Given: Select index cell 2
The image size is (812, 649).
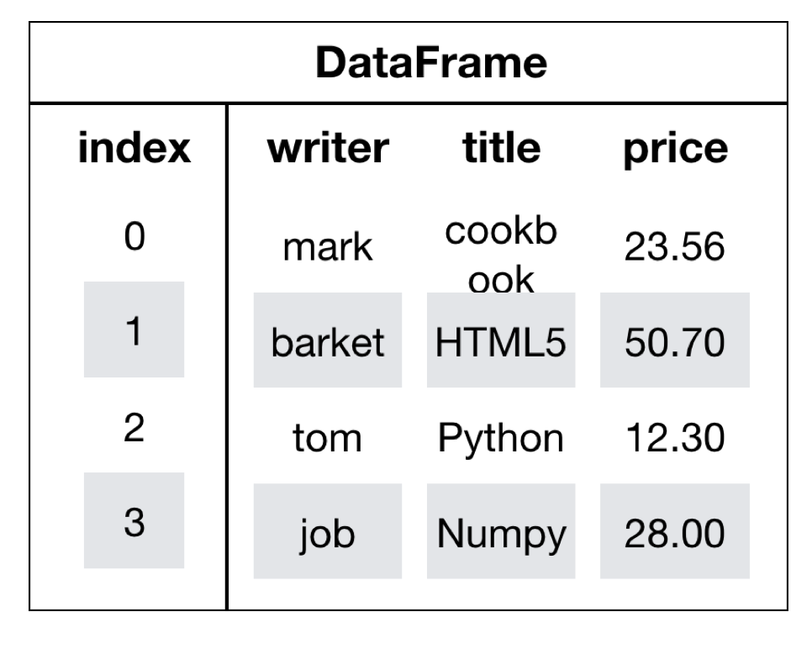Looking at the screenshot, I should pos(134,427).
